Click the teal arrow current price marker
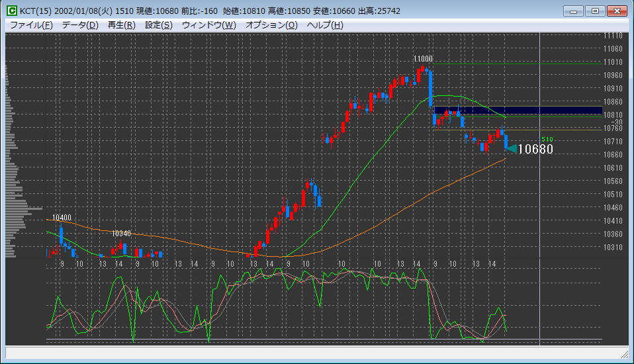The image size is (634, 364). (510, 149)
